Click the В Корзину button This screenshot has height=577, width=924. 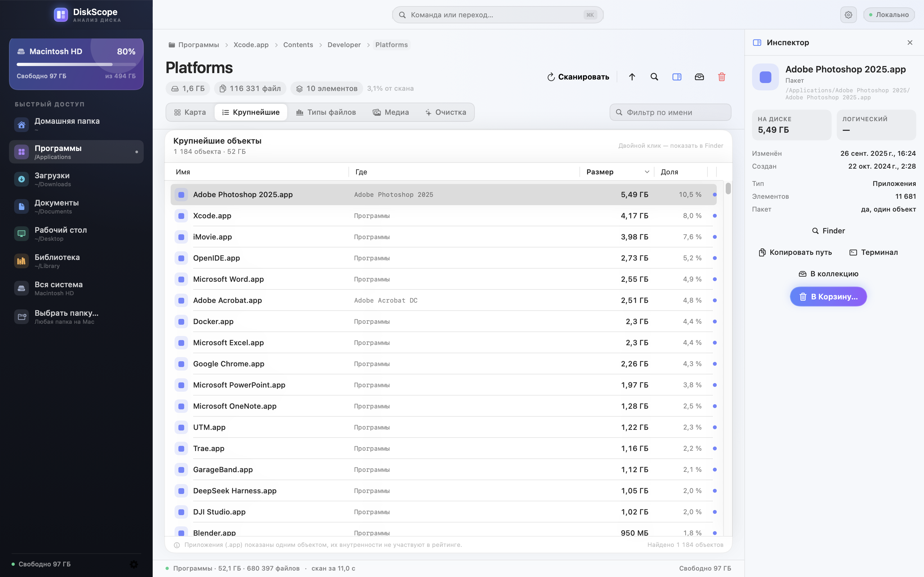click(828, 297)
